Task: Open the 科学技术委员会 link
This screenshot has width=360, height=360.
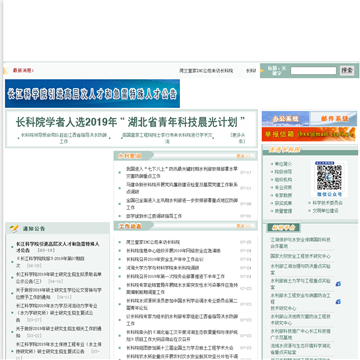Action: 328,203
